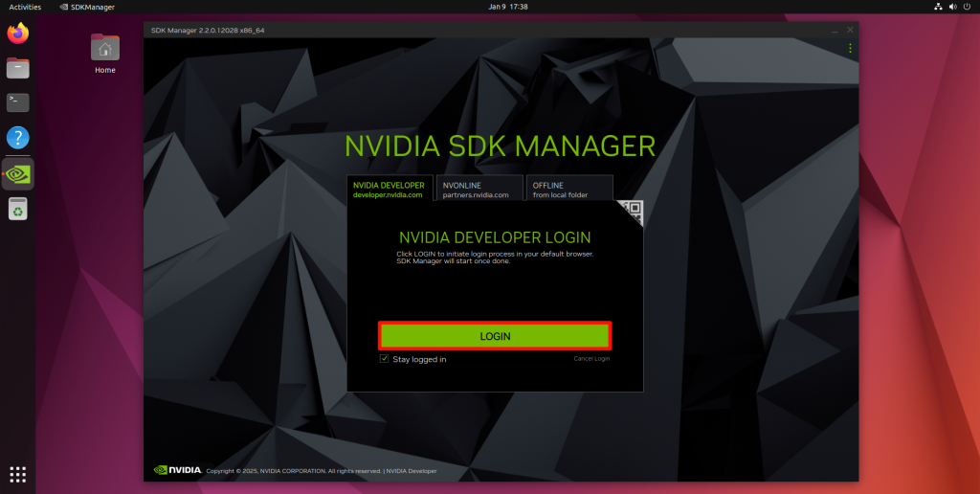The width and height of the screenshot is (980, 494).
Task: Open the Files app in the dock
Action: click(x=18, y=68)
